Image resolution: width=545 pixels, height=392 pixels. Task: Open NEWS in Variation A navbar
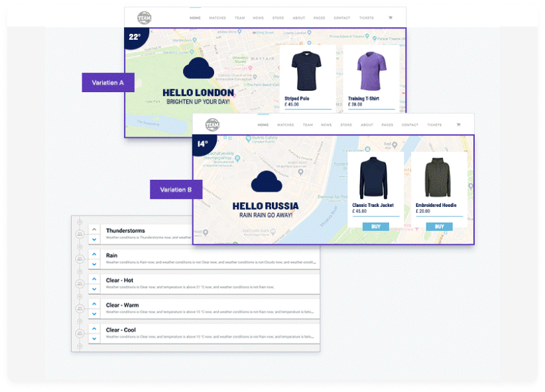259,18
